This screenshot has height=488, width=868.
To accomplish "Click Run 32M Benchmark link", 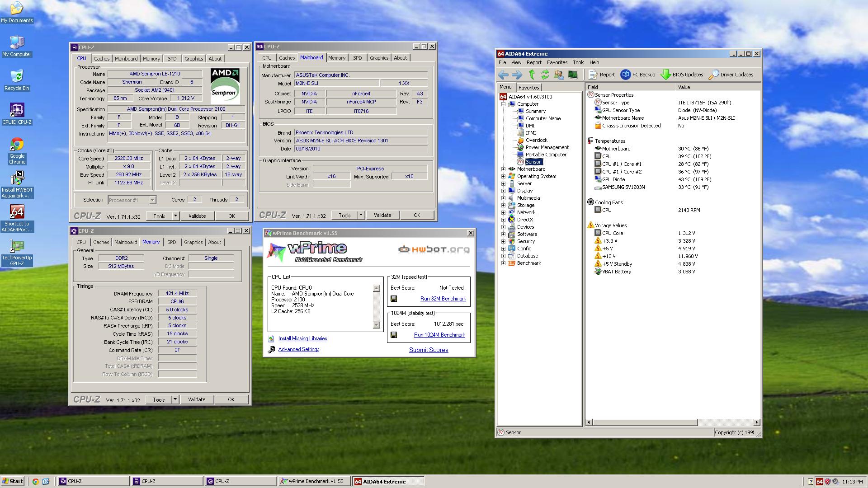I will tap(443, 299).
